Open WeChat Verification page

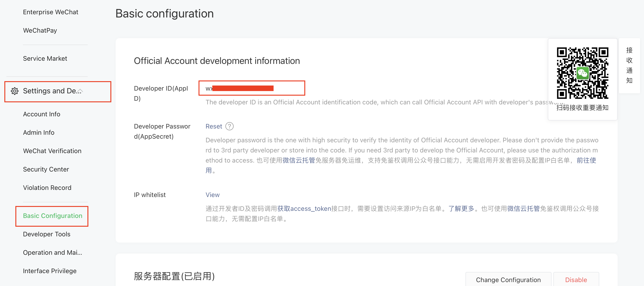(52, 151)
